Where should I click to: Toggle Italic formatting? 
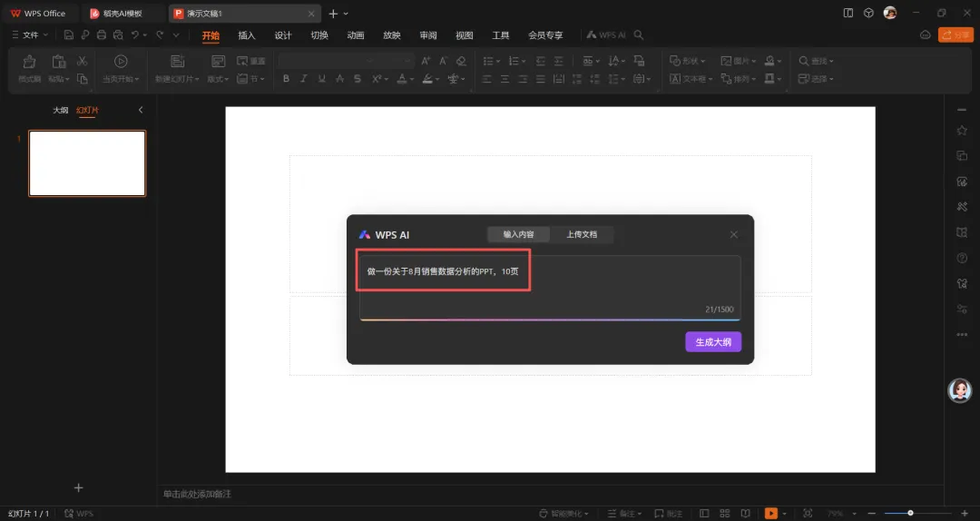tap(304, 79)
